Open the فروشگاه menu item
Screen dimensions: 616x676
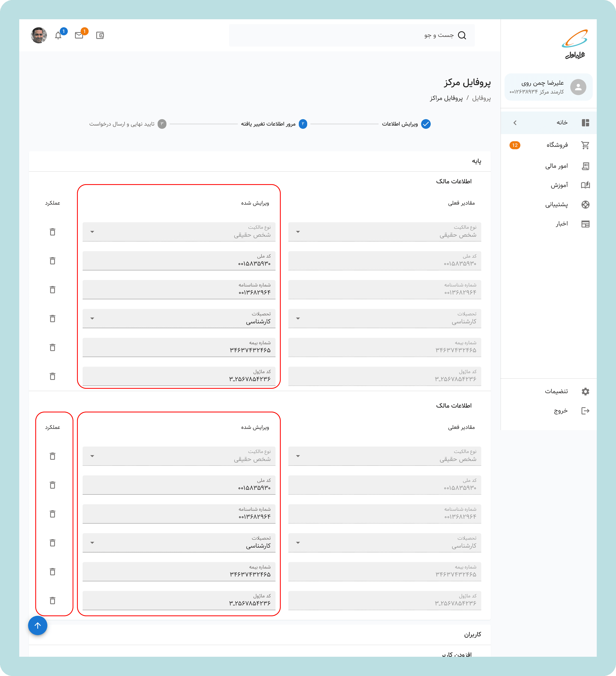(557, 145)
